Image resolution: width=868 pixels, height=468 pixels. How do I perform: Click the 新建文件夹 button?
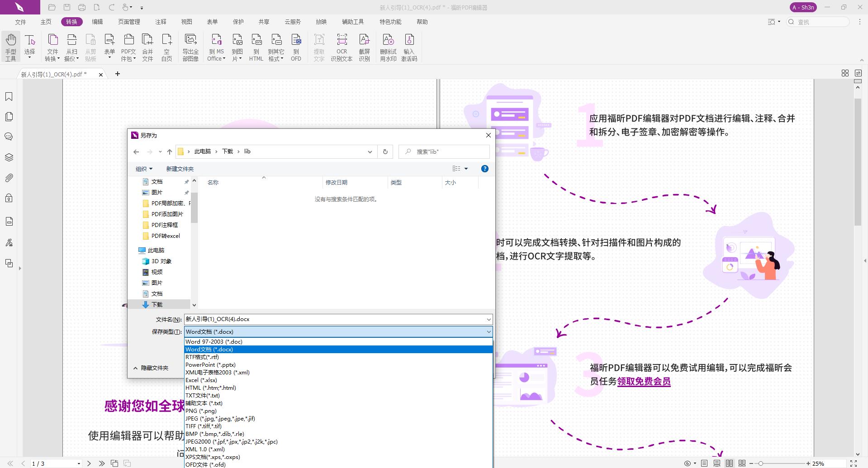tap(180, 169)
